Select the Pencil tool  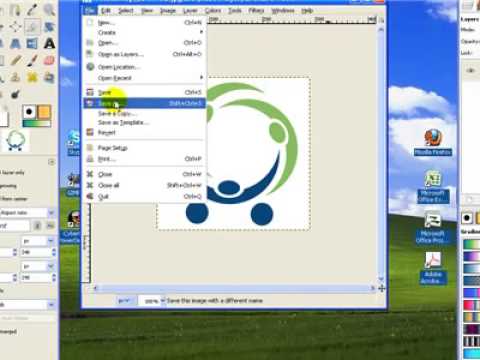click(15, 61)
